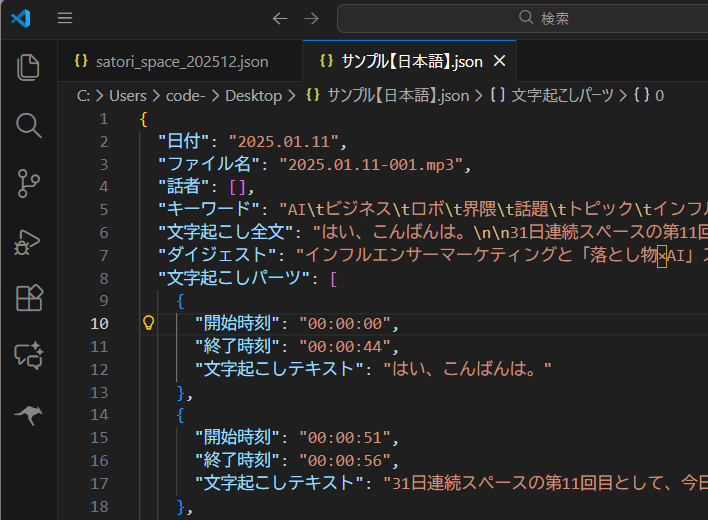Click the "ファイル名" key on line 3
This screenshot has height=520, width=708.
(x=209, y=164)
